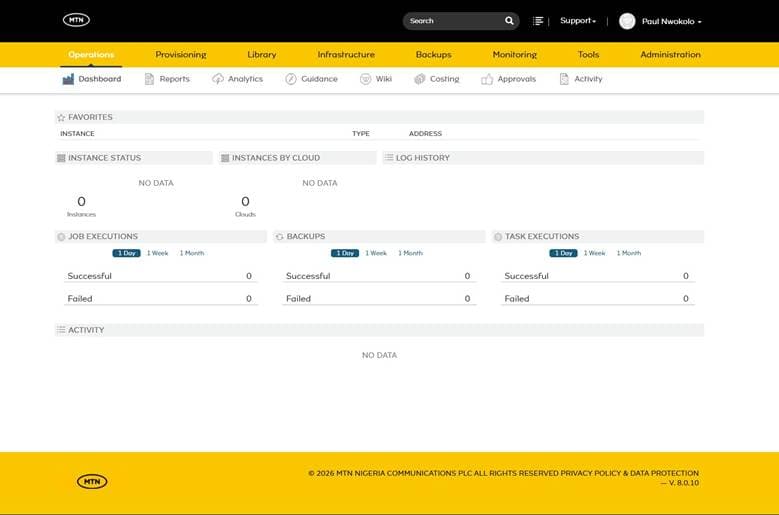The image size is (779, 515).
Task: Click the Analytics cloud icon
Action: coord(218,79)
